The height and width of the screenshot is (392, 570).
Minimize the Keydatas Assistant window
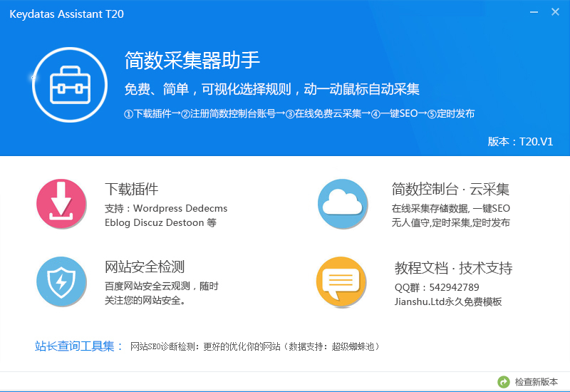click(534, 12)
